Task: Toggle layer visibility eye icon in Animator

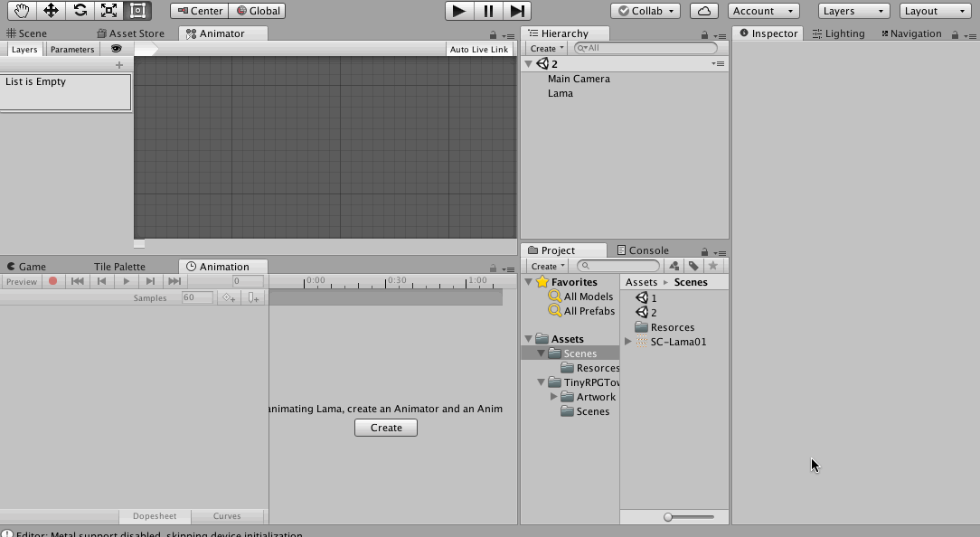Action: (116, 49)
